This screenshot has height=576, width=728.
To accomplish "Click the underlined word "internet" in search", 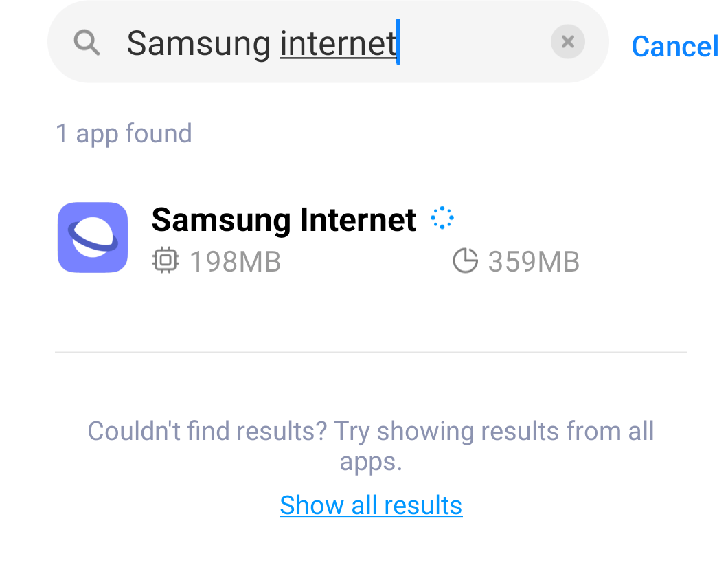I will [x=338, y=44].
